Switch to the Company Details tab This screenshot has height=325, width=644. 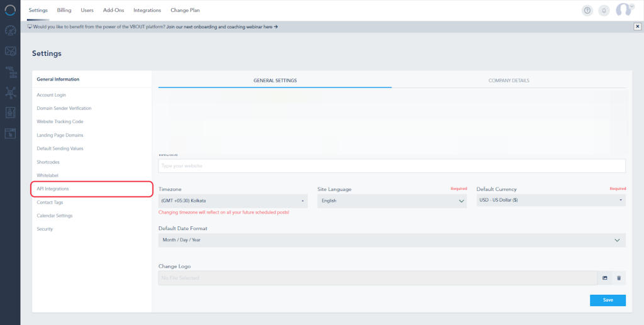coord(509,80)
